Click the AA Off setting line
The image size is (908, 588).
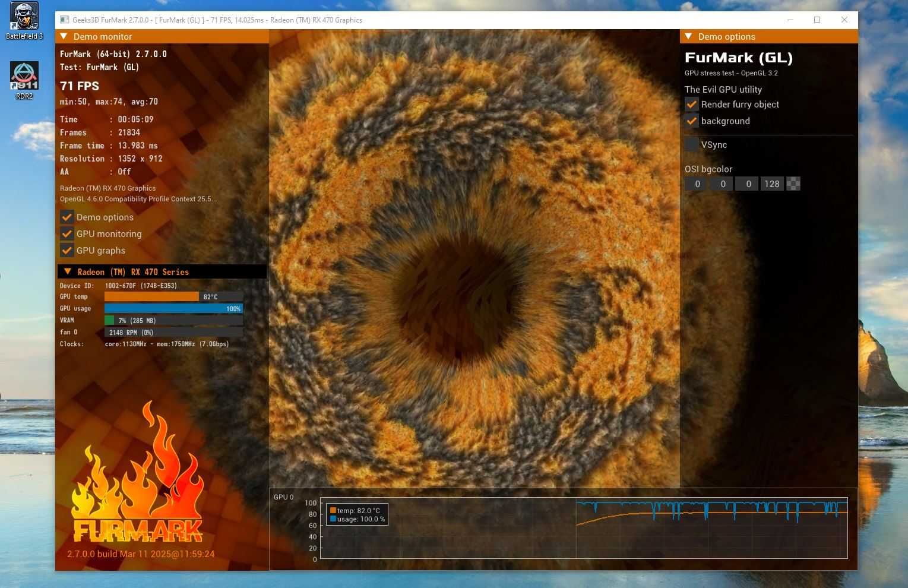[95, 172]
